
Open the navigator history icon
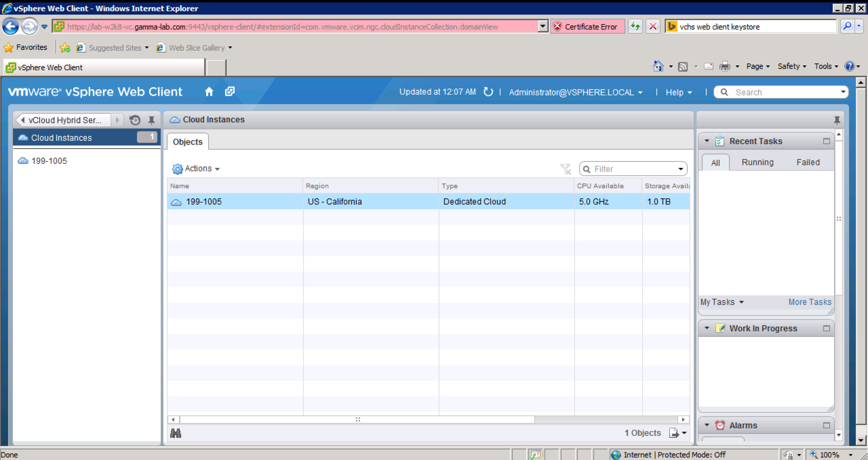[135, 120]
